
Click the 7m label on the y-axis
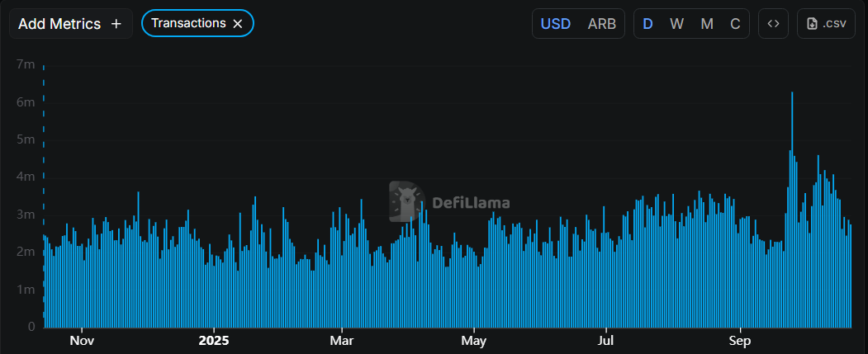tap(26, 64)
